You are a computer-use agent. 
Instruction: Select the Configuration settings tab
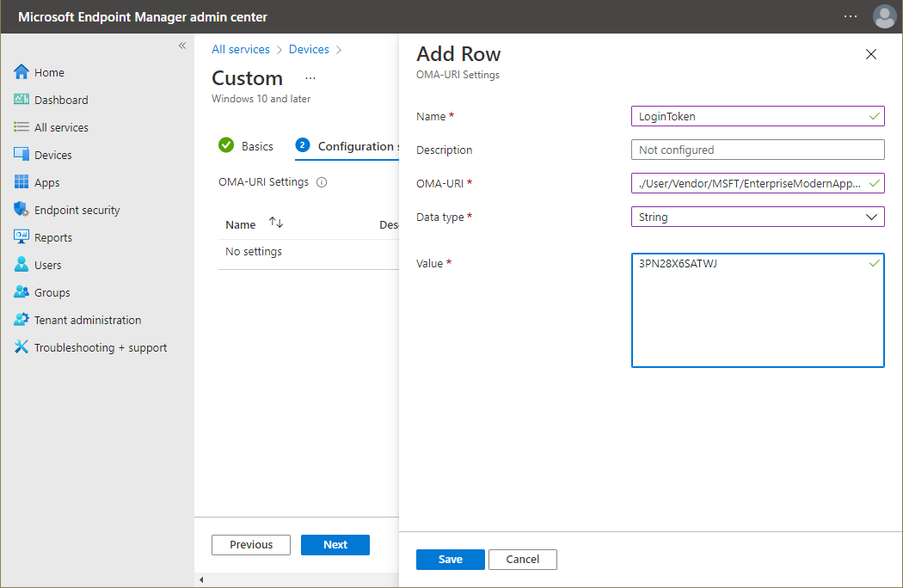[347, 146]
